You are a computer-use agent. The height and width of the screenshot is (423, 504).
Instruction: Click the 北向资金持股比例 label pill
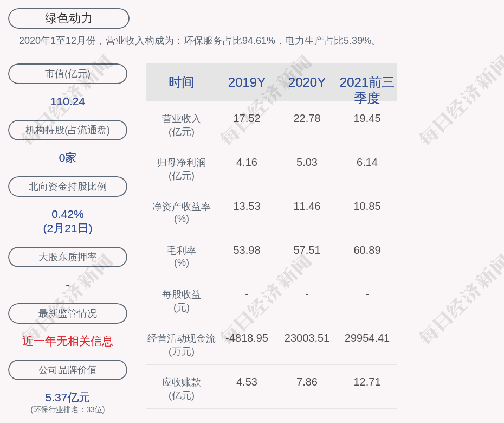click(x=68, y=186)
